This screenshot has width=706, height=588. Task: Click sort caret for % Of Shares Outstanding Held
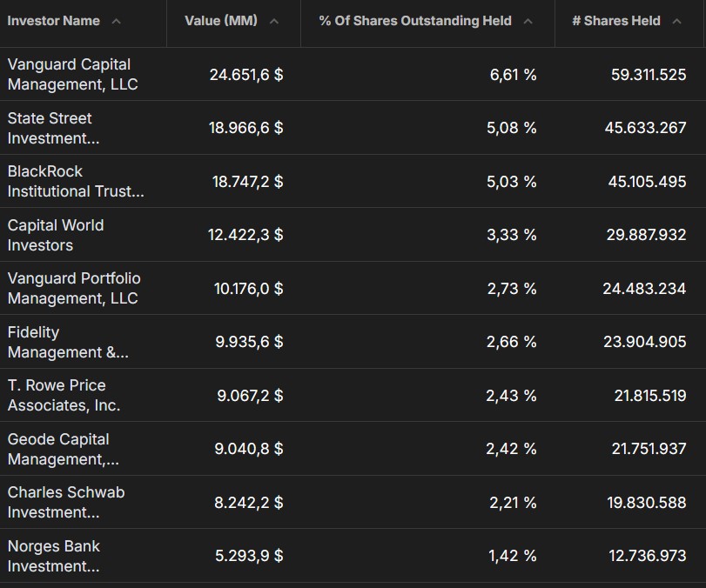[x=528, y=21]
